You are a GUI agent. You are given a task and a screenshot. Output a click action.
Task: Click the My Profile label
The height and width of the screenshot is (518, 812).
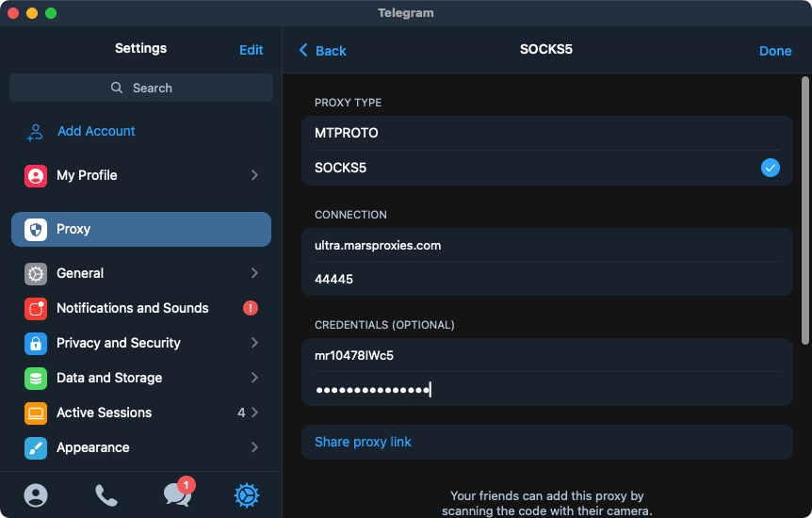point(87,175)
